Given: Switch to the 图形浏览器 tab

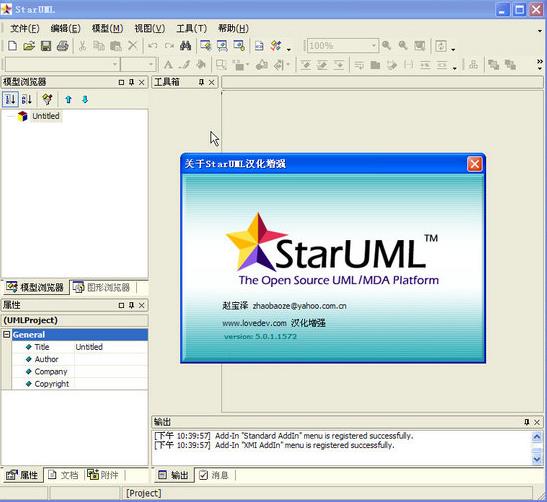Looking at the screenshot, I should click(102, 287).
